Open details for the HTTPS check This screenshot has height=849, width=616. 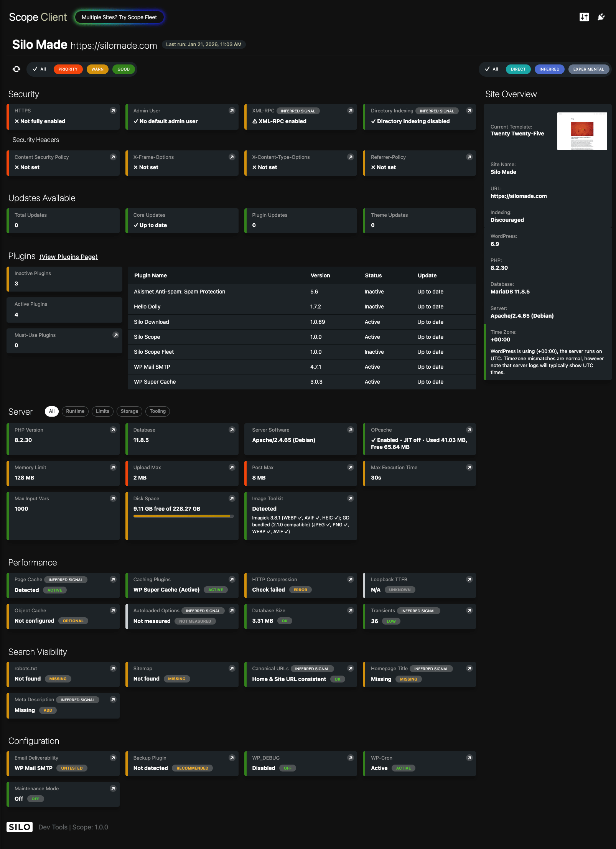point(113,110)
